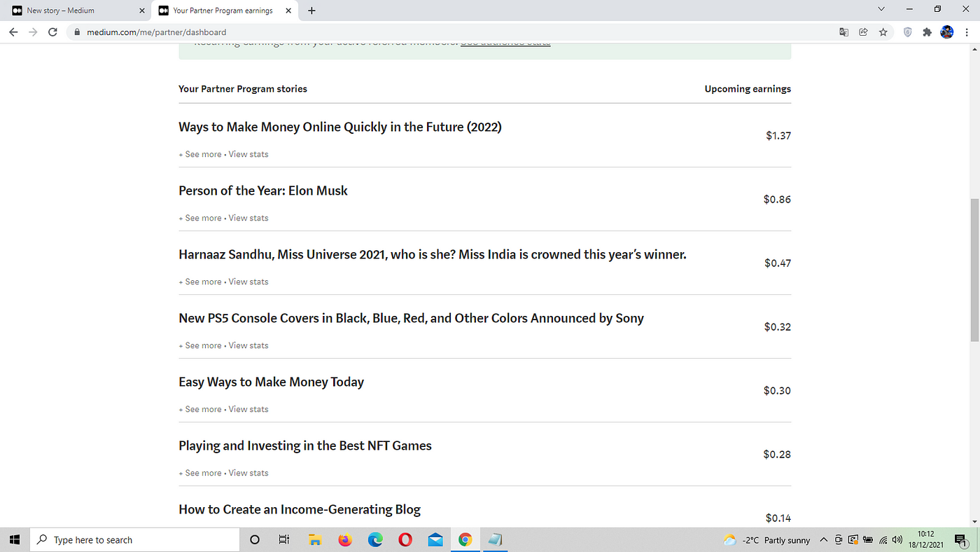Expand See more under New PS5 Console Covers

click(200, 345)
